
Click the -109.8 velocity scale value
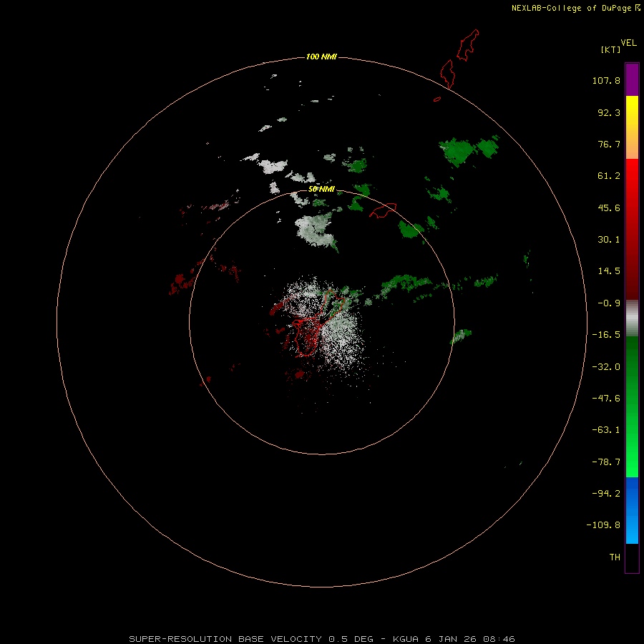point(603,525)
